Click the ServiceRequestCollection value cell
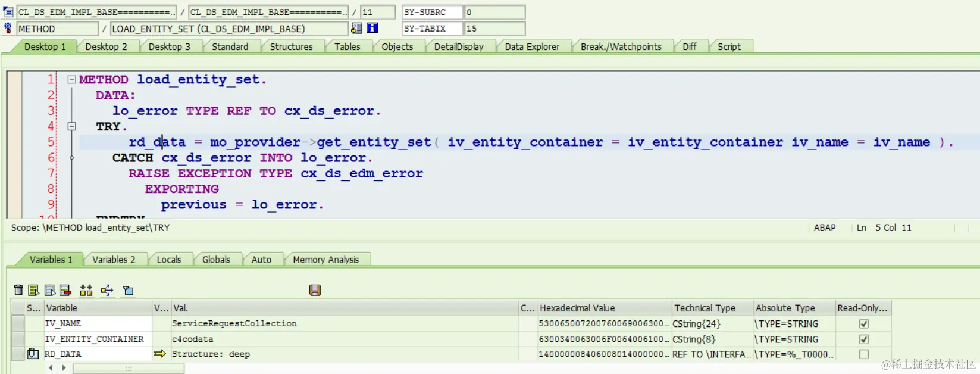This screenshot has width=980, height=374. [345, 323]
